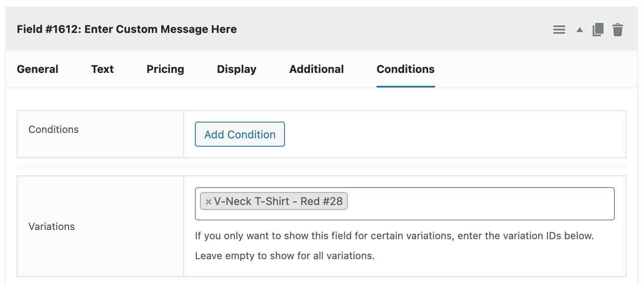The width and height of the screenshot is (644, 285).
Task: Switch to the General tab
Action: [x=37, y=69]
